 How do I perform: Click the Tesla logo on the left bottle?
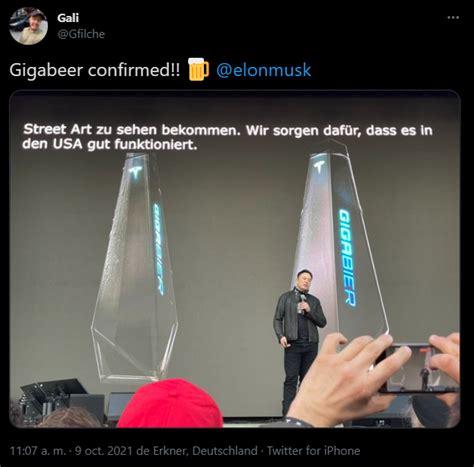pos(137,171)
